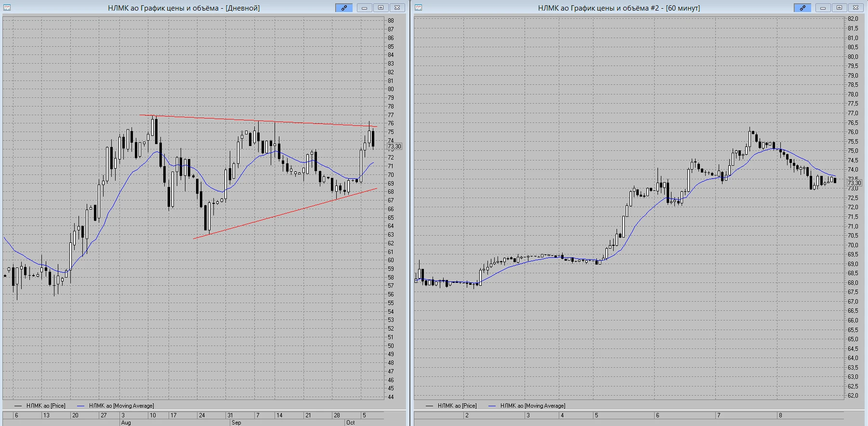Click the 'Oct' month label on daily time axis

click(350, 423)
